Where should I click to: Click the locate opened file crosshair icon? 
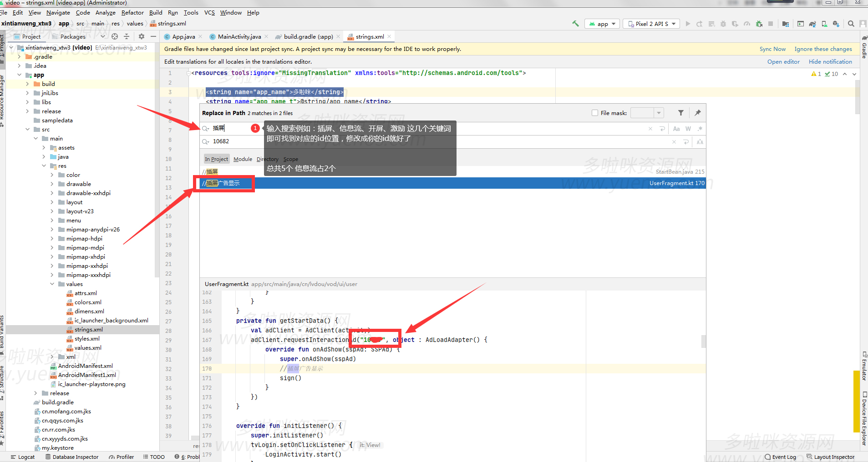coord(115,36)
